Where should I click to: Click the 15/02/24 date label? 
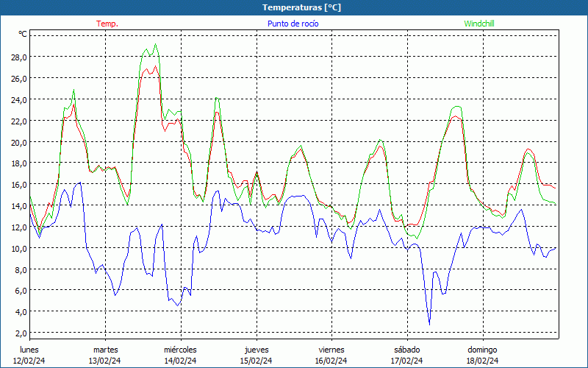click(256, 361)
